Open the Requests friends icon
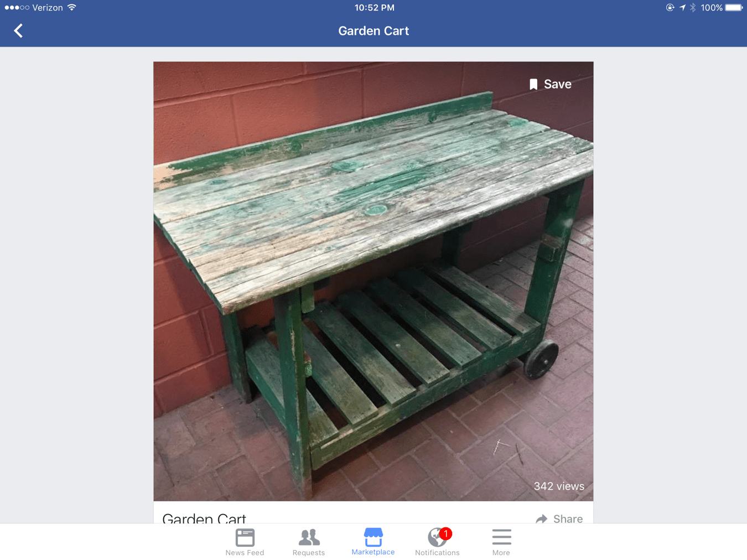Screen dimensions: 747x560 pos(309,537)
